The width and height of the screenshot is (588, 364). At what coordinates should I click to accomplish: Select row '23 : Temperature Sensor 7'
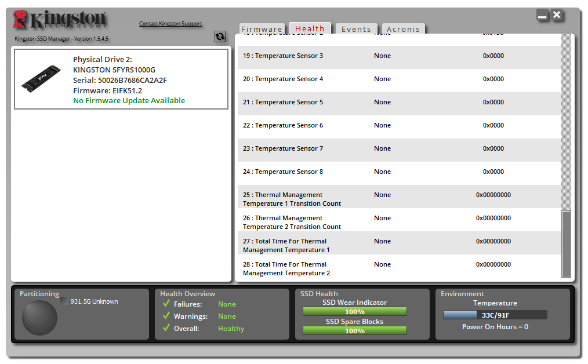[x=400, y=149]
